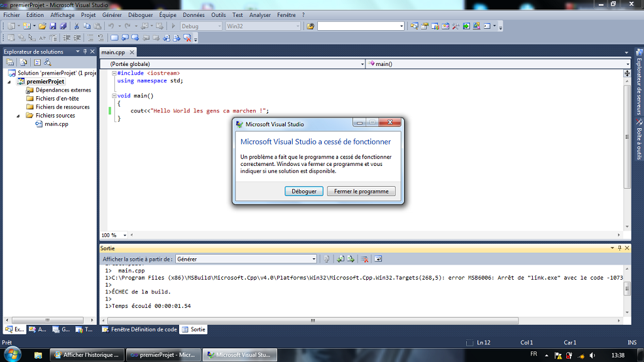644x362 pixels.
Task: Select the Sortie bottom tab
Action: (194, 329)
